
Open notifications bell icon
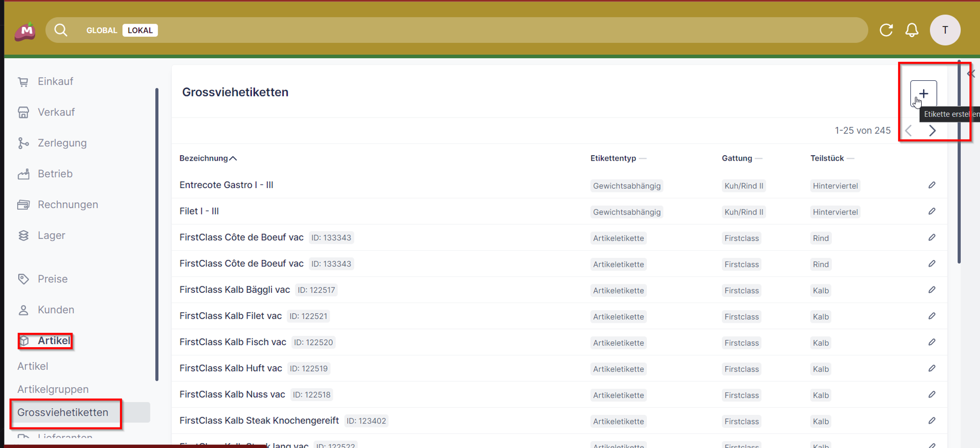[x=911, y=30]
